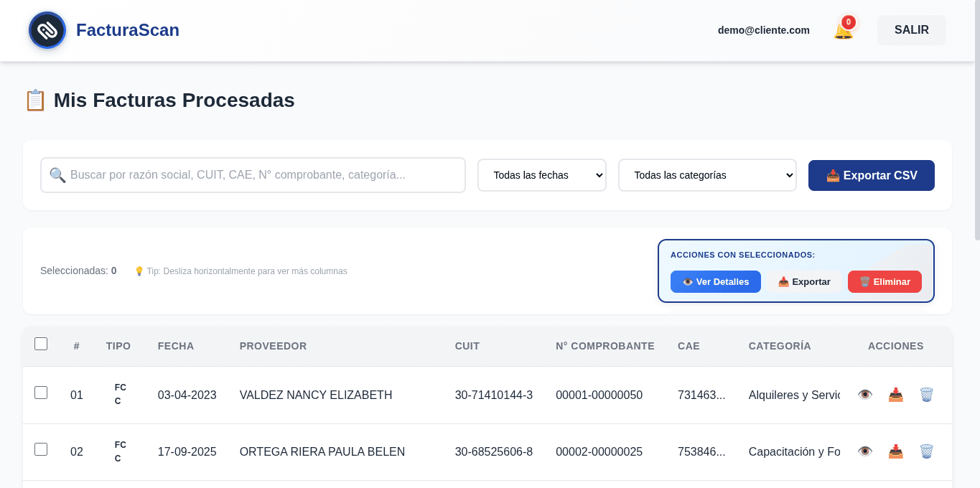
Task: Click the Seleccionadas: 0 counter
Action: [78, 271]
